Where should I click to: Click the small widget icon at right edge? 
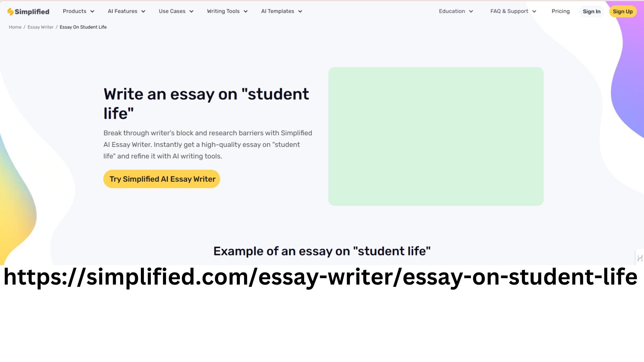(x=640, y=258)
